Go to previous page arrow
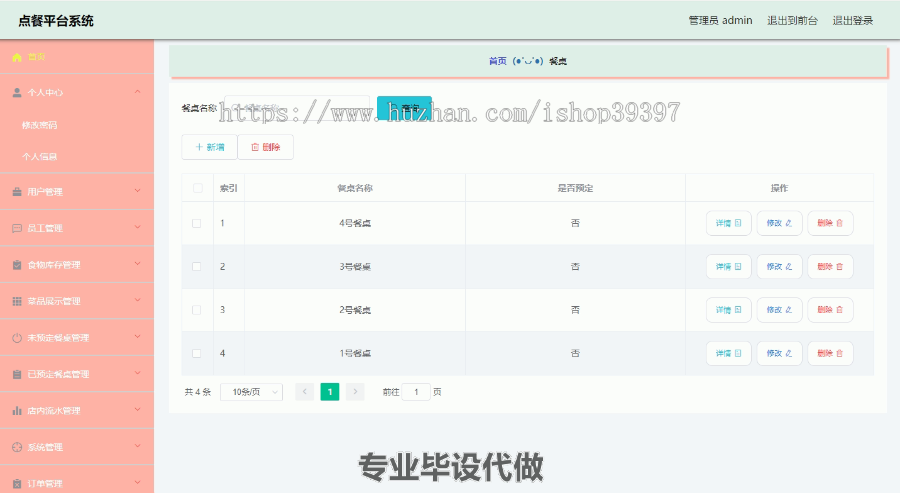Screen dimensions: 900x493 pyautogui.click(x=305, y=392)
